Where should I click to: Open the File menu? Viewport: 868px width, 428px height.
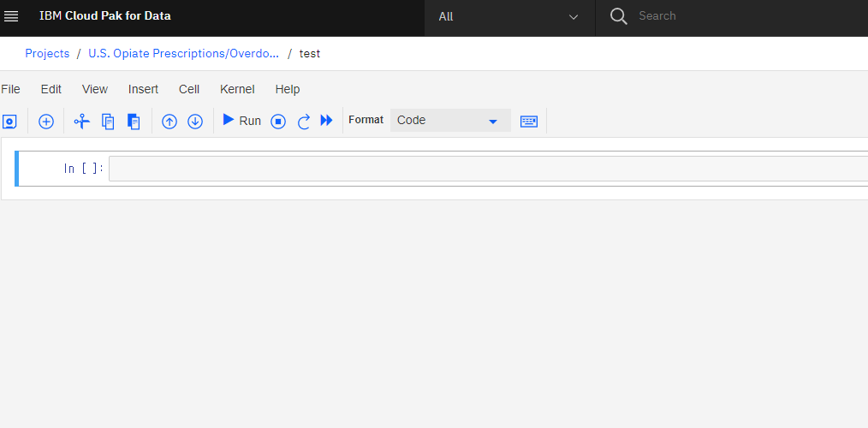10,89
